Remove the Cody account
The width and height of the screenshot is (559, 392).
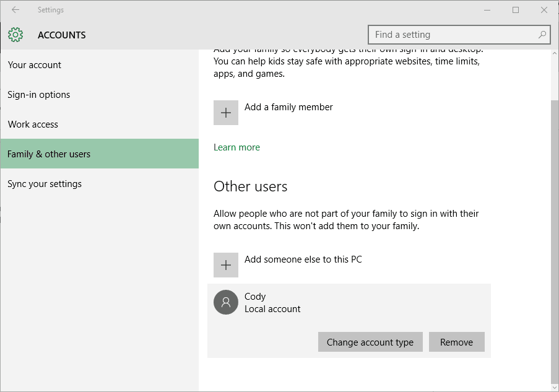[x=456, y=342]
